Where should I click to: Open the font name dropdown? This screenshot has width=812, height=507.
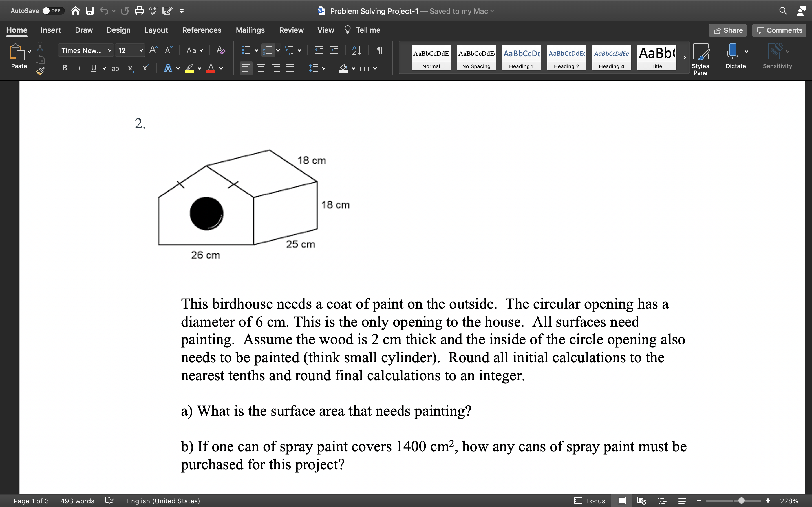point(109,50)
